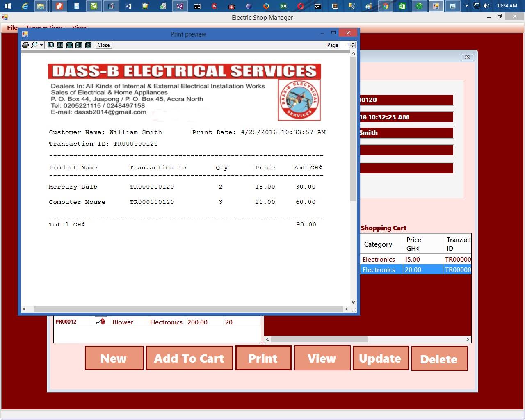
Task: Switch to three-page preview layout
Action: point(70,45)
